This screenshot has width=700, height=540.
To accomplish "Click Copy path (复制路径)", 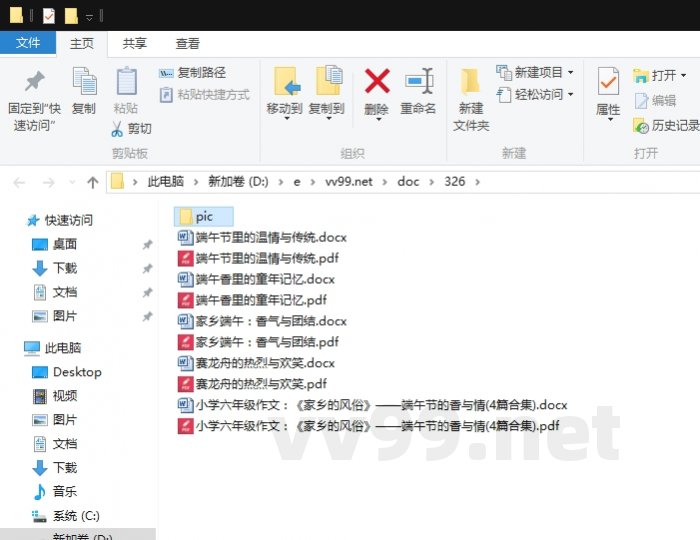I will (x=192, y=72).
